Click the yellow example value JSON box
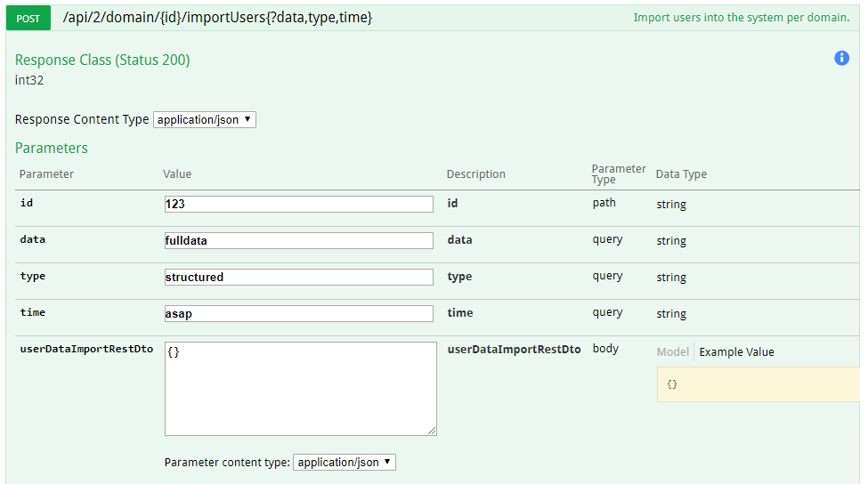The height and width of the screenshot is (484, 868). point(758,384)
